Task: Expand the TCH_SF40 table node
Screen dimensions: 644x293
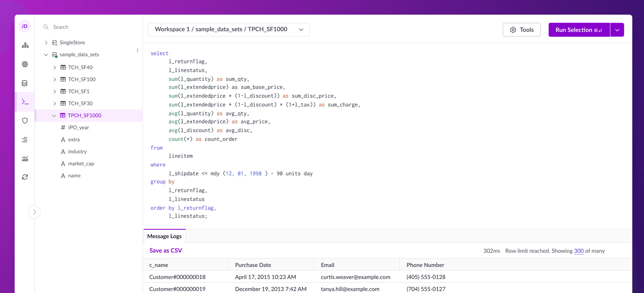Action: tap(55, 67)
